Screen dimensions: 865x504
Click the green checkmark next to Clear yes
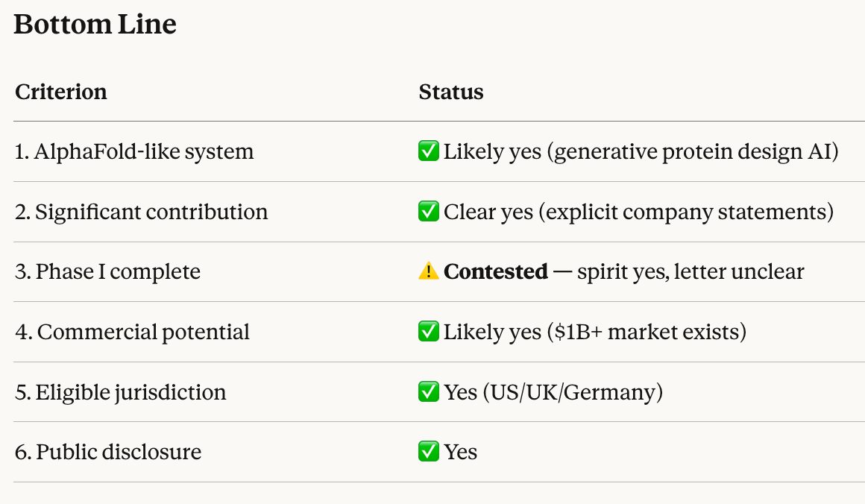click(x=429, y=212)
